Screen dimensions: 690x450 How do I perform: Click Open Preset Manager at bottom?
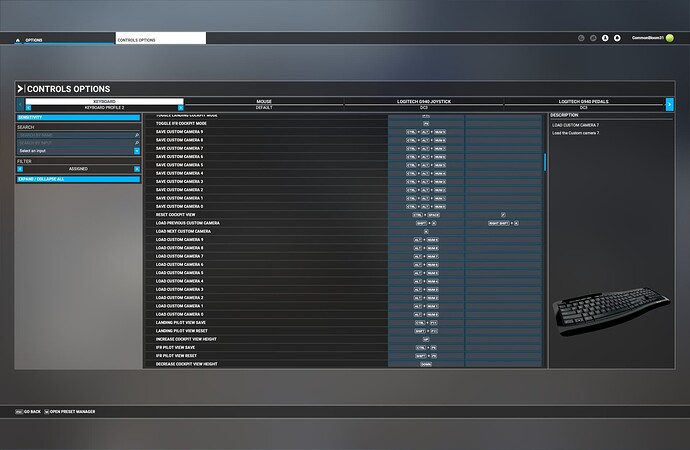coord(77,411)
